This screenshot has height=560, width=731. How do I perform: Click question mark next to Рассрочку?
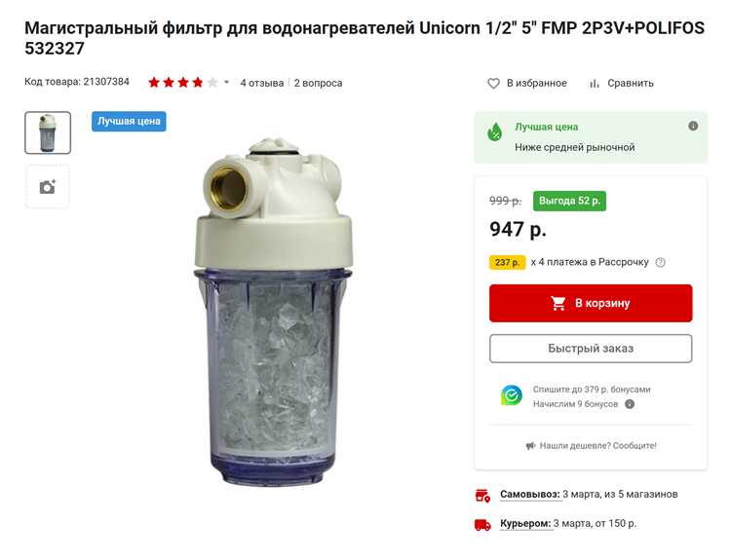tap(660, 262)
